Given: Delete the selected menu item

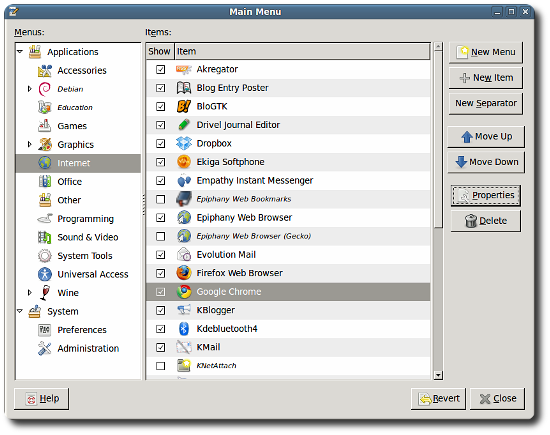Looking at the screenshot, I should (x=486, y=221).
